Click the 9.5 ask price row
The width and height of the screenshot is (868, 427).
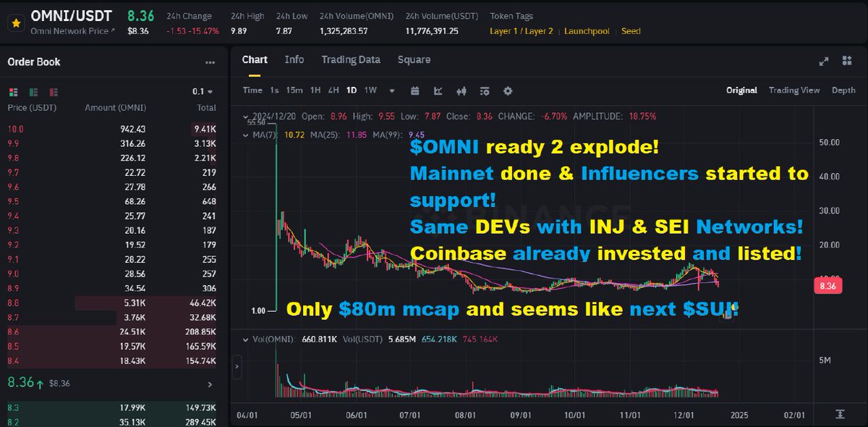tap(112, 201)
